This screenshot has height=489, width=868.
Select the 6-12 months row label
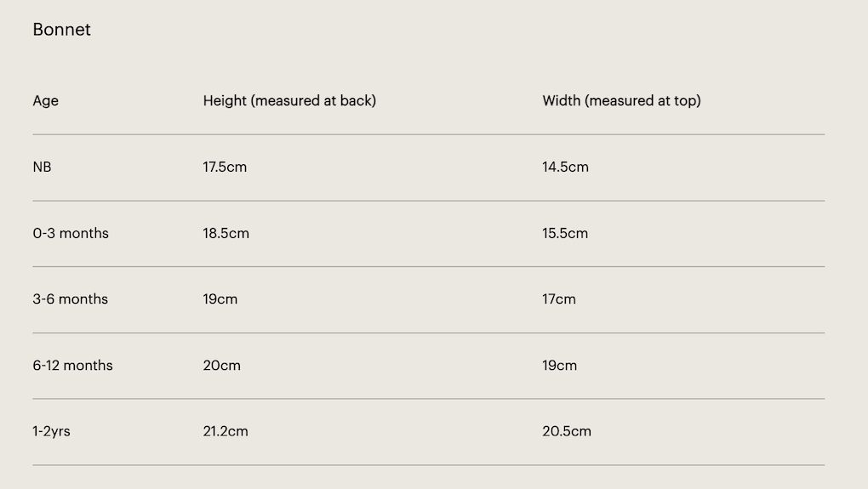tap(72, 366)
